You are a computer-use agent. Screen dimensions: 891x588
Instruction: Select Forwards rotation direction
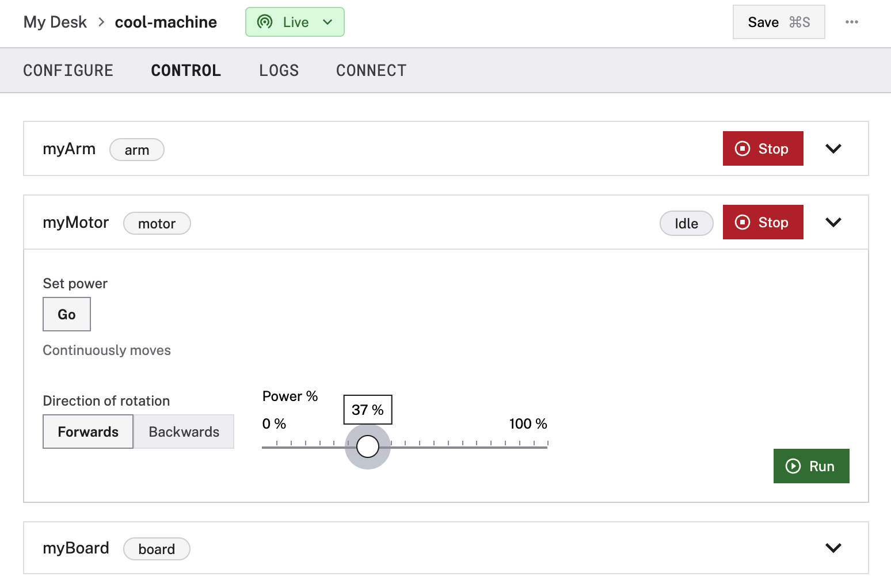(x=88, y=432)
